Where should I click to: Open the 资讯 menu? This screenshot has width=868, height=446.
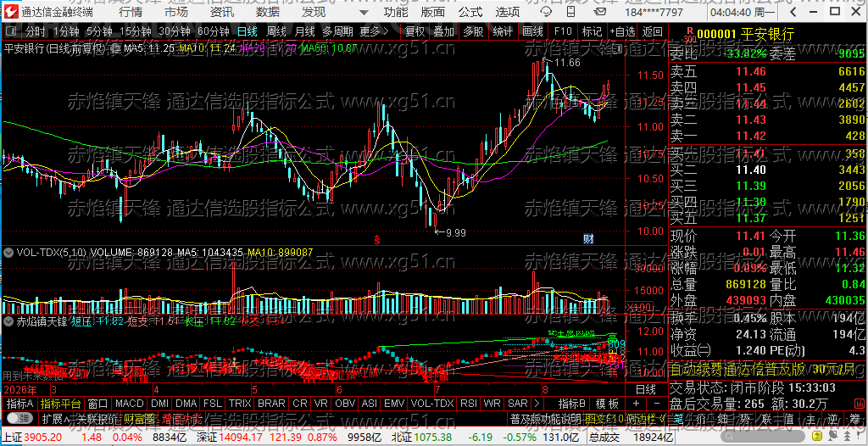tap(222, 12)
